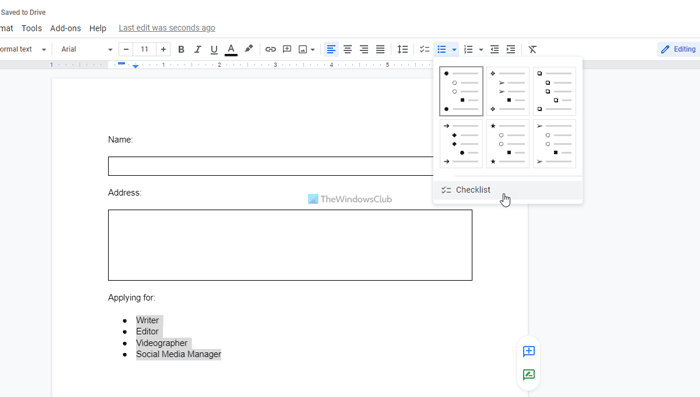Select the diamond and arrow bullet preset

point(508,91)
